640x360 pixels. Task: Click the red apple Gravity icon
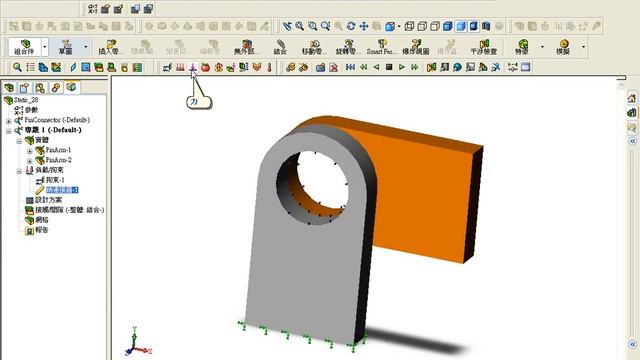click(x=205, y=67)
